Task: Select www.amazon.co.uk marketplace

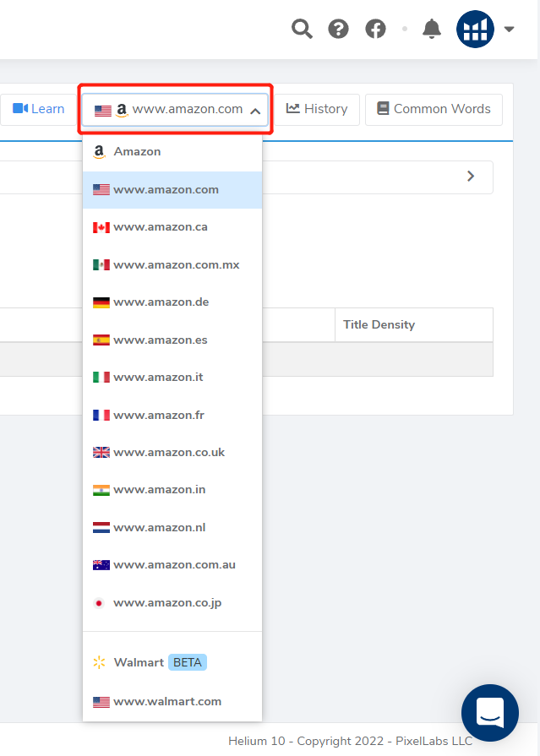Action: [x=168, y=453]
